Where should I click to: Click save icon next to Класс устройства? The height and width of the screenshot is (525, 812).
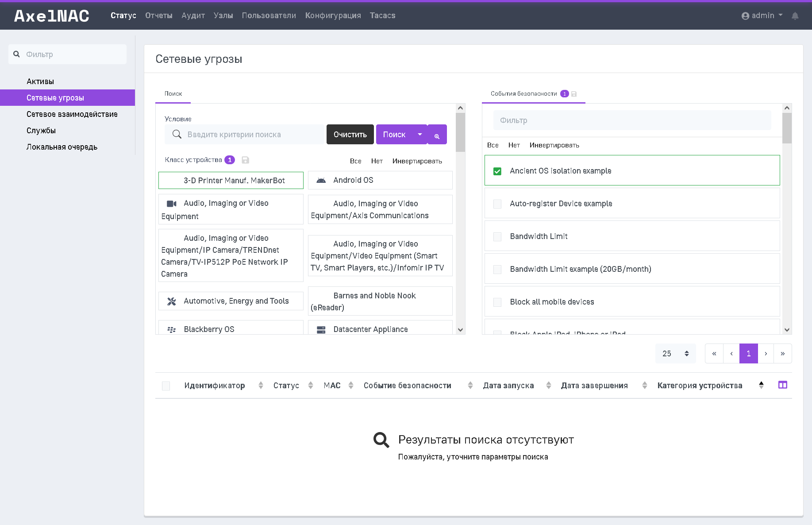tap(246, 160)
